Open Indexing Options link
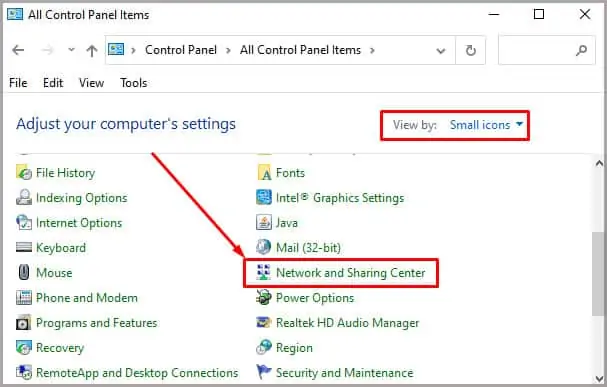 82,198
